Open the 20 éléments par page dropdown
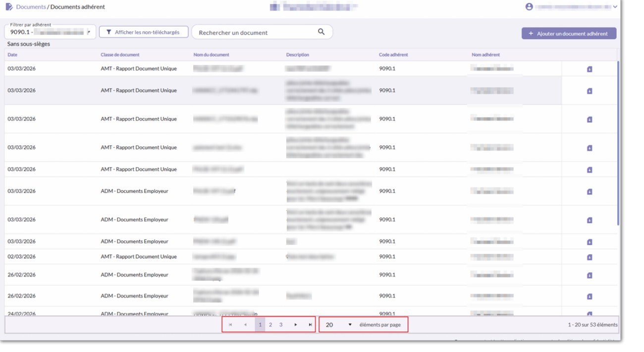644x352 pixels. [338, 325]
